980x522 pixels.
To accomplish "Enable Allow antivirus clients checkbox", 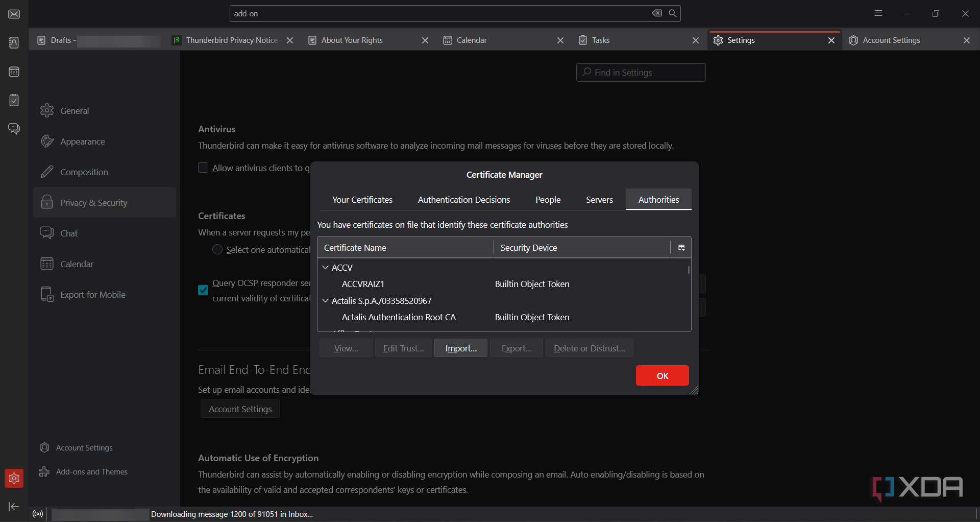I will 203,168.
